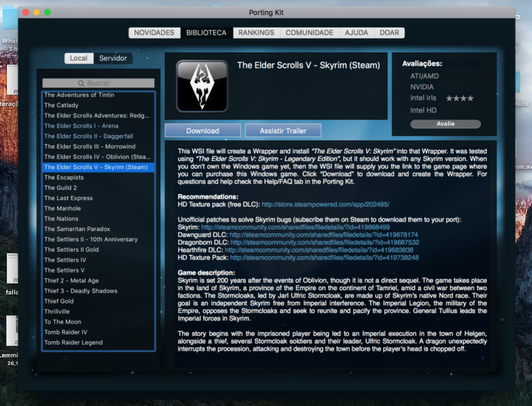Open the Hearthfire DLC patch link

319,250
